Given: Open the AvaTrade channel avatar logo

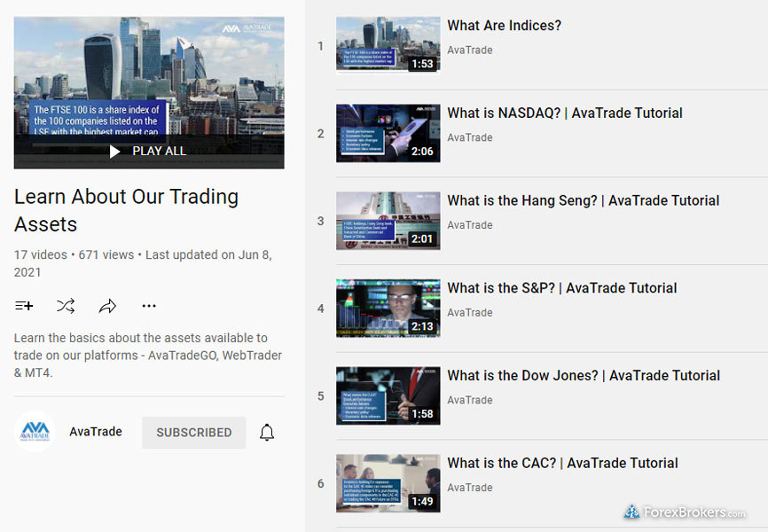Looking at the screenshot, I should 35,432.
